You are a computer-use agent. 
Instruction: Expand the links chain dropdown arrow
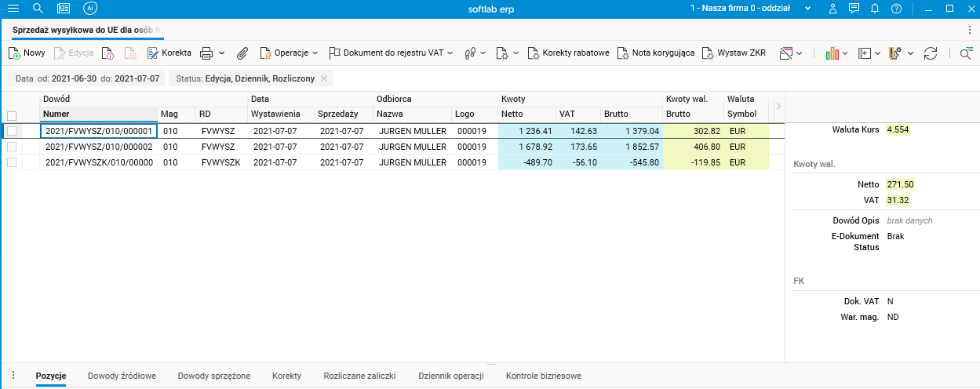pyautogui.click(x=483, y=53)
